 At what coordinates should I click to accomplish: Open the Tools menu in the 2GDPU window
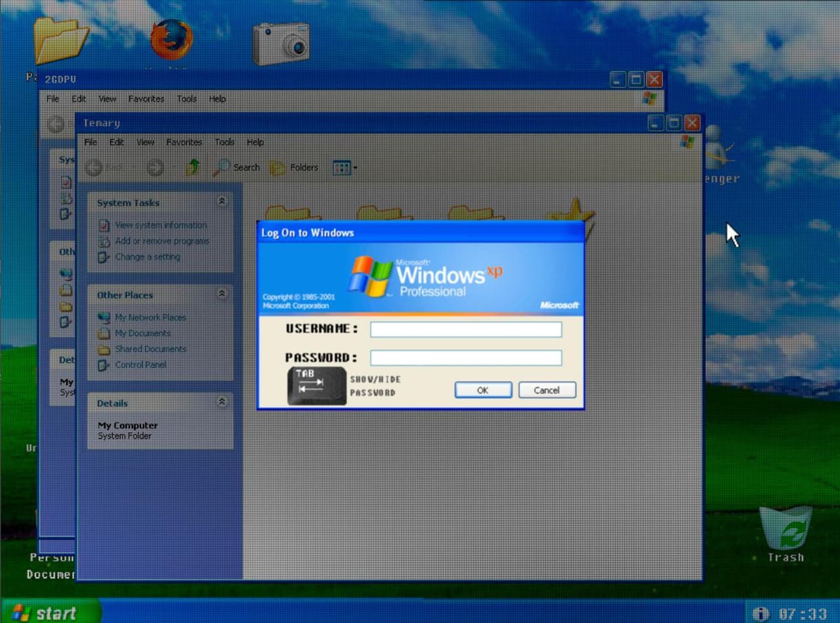click(x=186, y=98)
